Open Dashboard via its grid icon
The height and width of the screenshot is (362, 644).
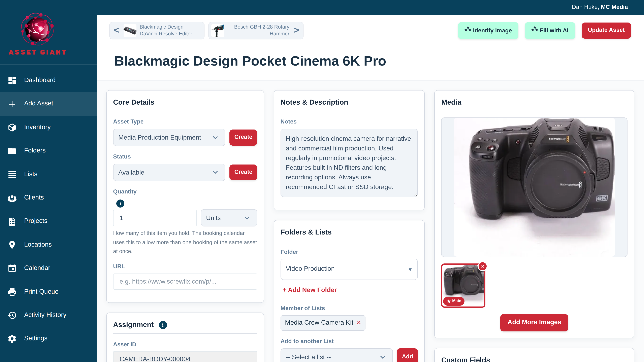pyautogui.click(x=12, y=80)
